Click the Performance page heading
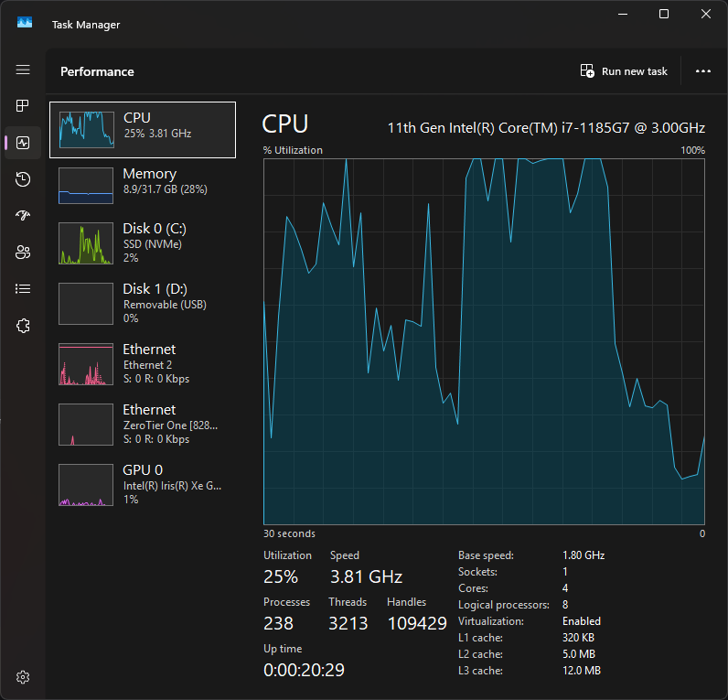728x700 pixels. click(x=97, y=71)
